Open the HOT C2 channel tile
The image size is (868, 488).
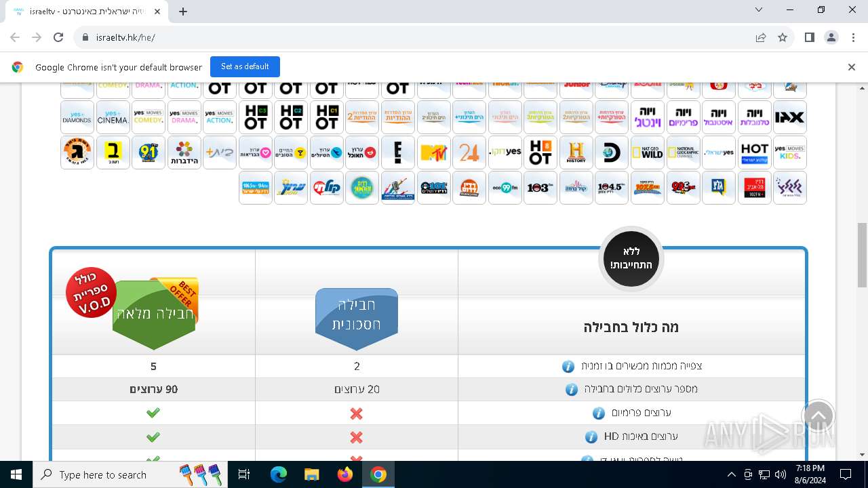tap(290, 117)
